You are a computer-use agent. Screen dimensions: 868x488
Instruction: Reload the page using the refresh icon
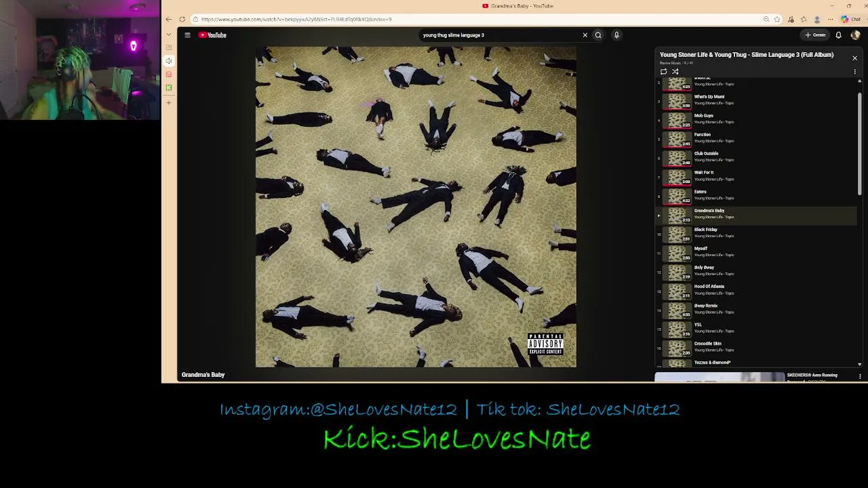point(182,19)
